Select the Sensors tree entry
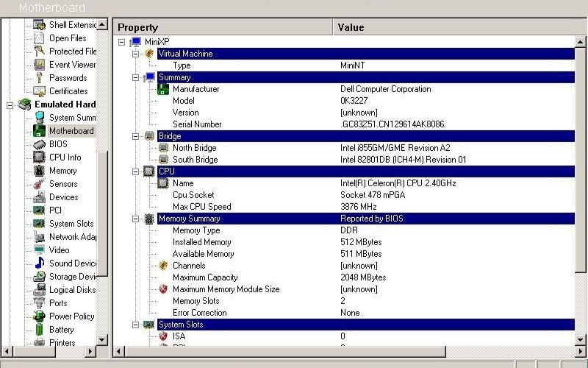Image resolution: width=588 pixels, height=368 pixels. click(63, 183)
